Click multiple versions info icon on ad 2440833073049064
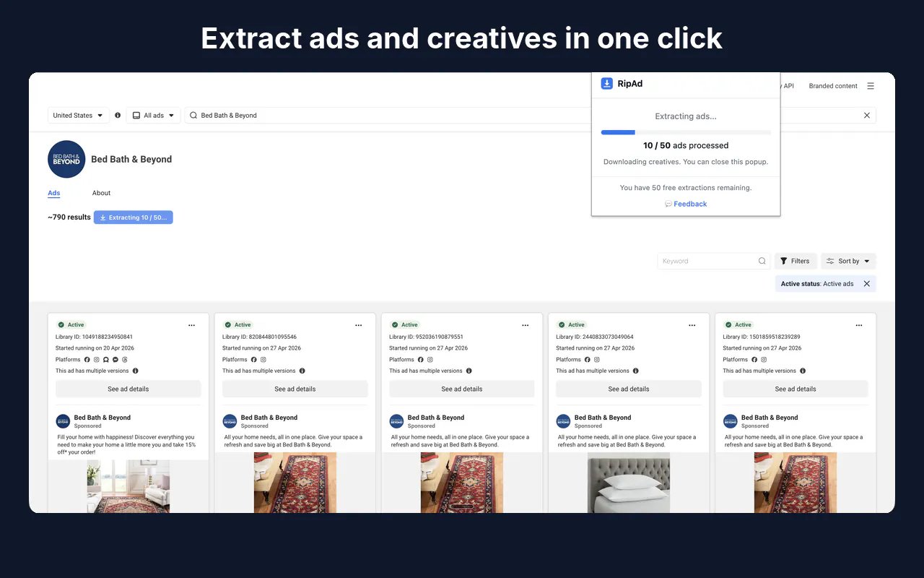Screen dimensions: 924x578 635,371
